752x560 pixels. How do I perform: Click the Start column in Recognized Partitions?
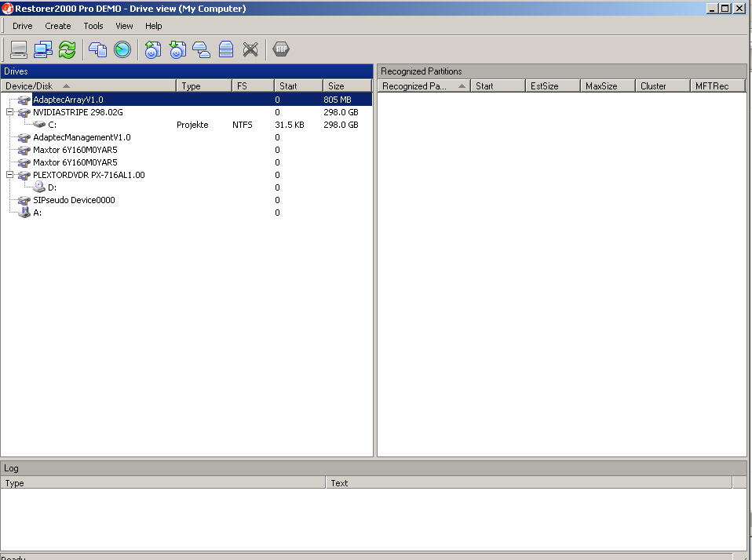[x=498, y=85]
